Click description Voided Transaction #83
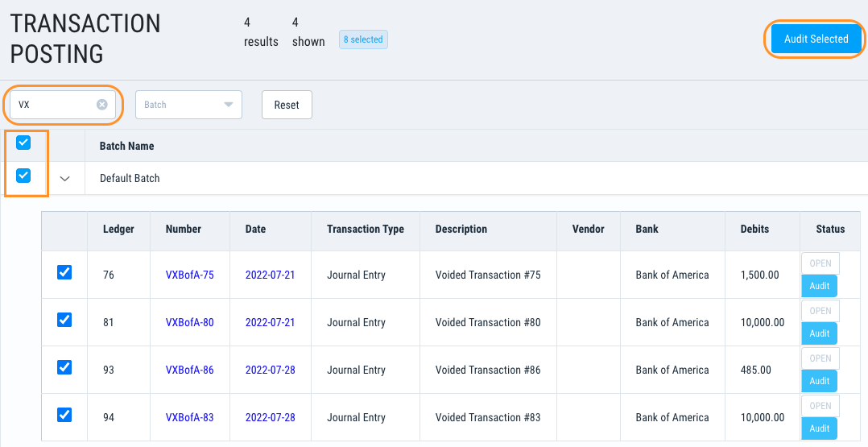This screenshot has height=447, width=868. [488, 418]
